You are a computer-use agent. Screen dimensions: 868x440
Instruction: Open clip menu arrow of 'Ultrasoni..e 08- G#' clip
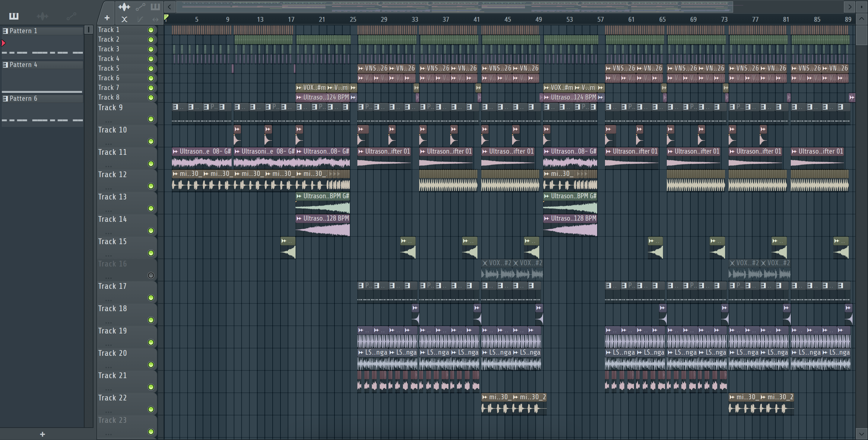pyautogui.click(x=237, y=151)
